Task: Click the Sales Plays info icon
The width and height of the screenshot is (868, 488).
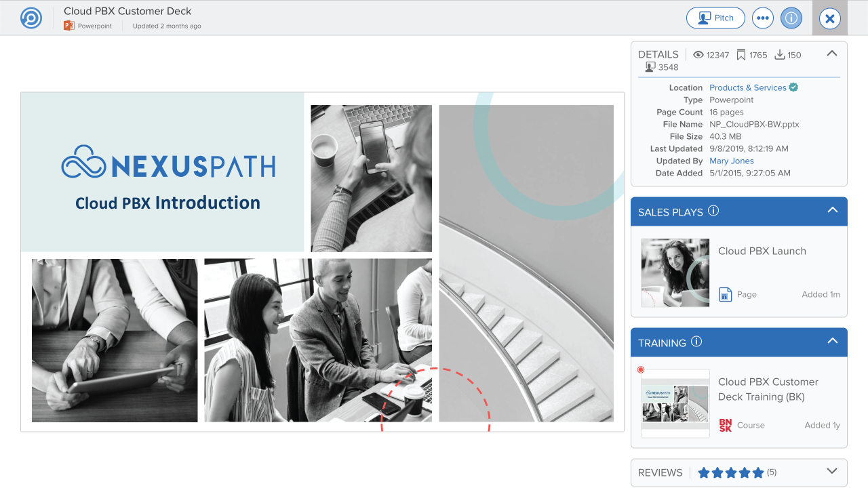Action: 713,211
